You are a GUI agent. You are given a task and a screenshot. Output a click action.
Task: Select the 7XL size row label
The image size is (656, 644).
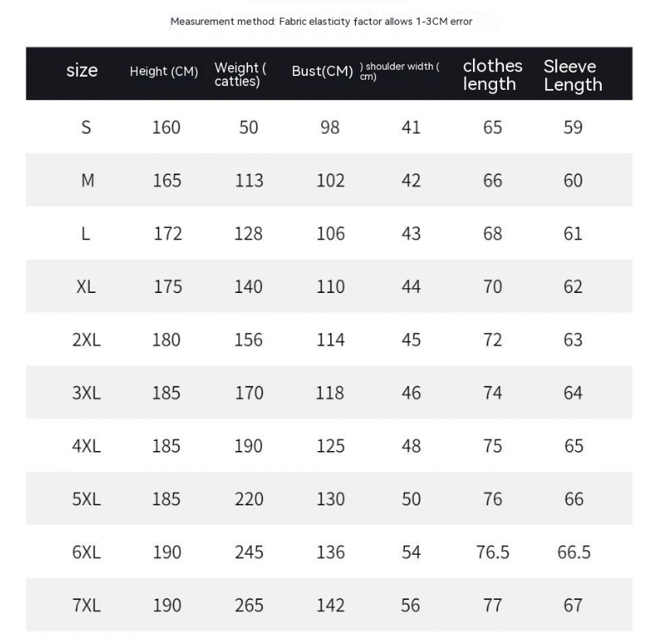click(86, 605)
